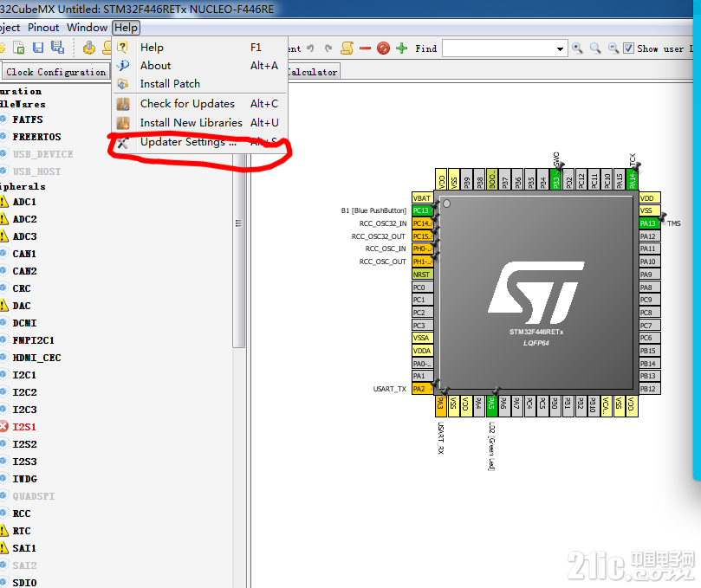701x588 pixels.
Task: Click the Redo arrow in the toolbar
Action: pos(328,48)
